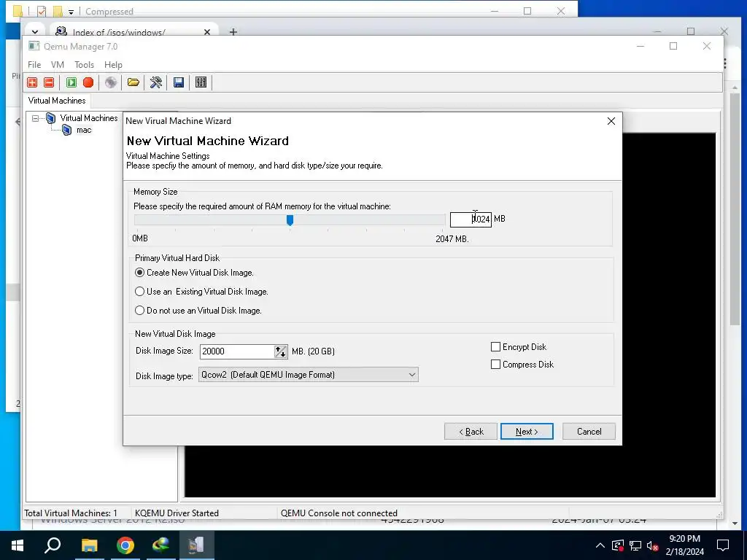Open the Disk Image type dropdown
The image size is (747, 560).
[309, 375]
